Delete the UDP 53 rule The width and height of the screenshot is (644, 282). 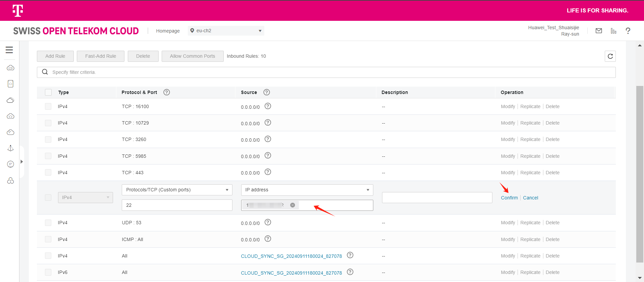[x=552, y=223]
